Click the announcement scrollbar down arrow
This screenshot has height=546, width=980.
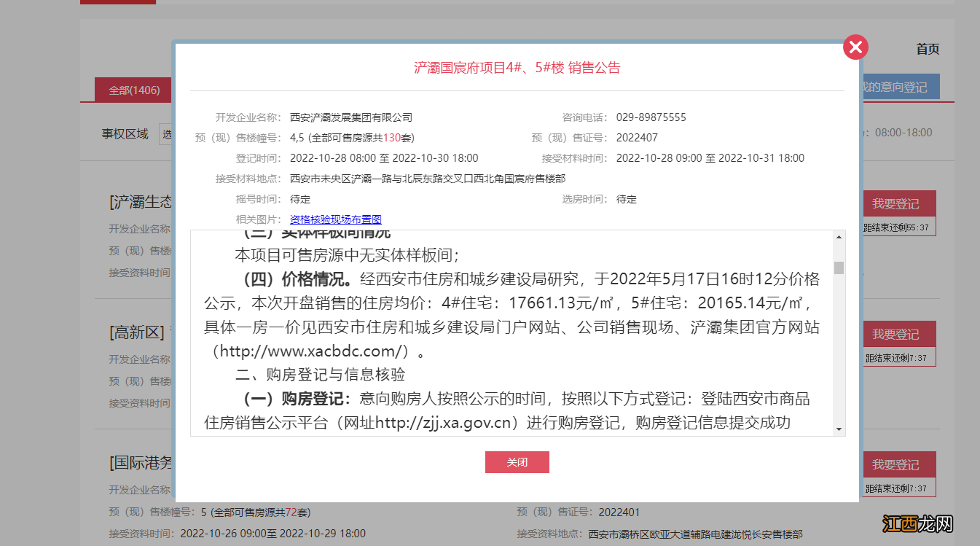click(x=839, y=429)
